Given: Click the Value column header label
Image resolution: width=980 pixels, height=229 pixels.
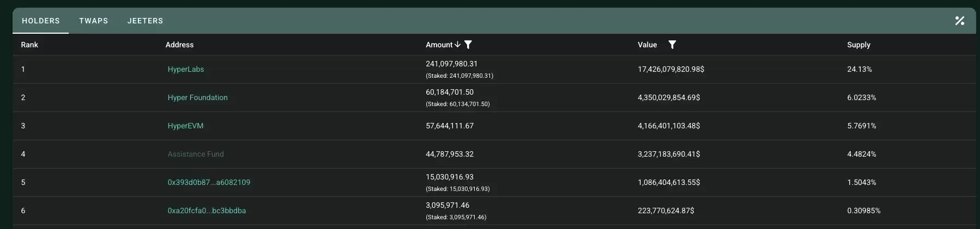Looking at the screenshot, I should (648, 45).
